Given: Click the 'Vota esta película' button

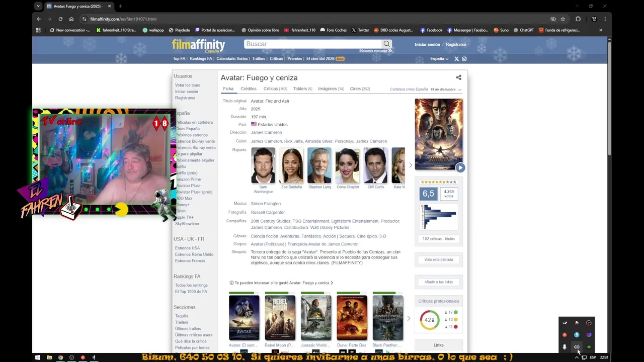Looking at the screenshot, I should tap(439, 260).
